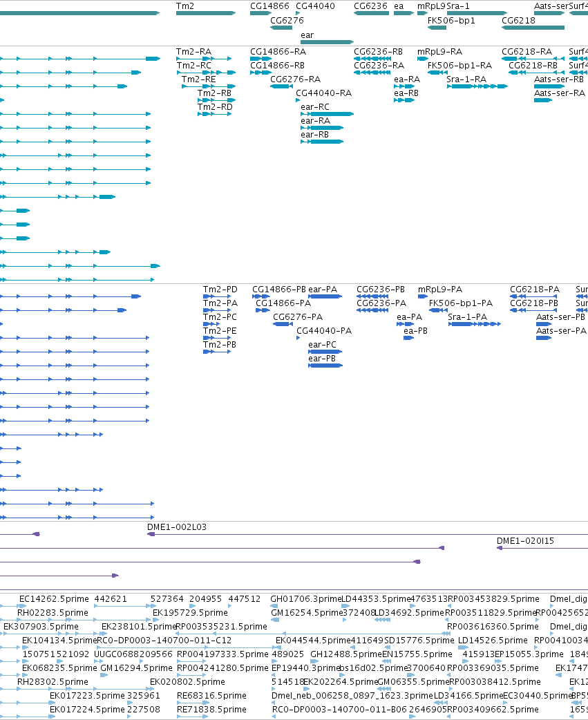Click the ear-RC transcript
The height and width of the screenshot is (720, 588).
pyautogui.click(x=328, y=114)
